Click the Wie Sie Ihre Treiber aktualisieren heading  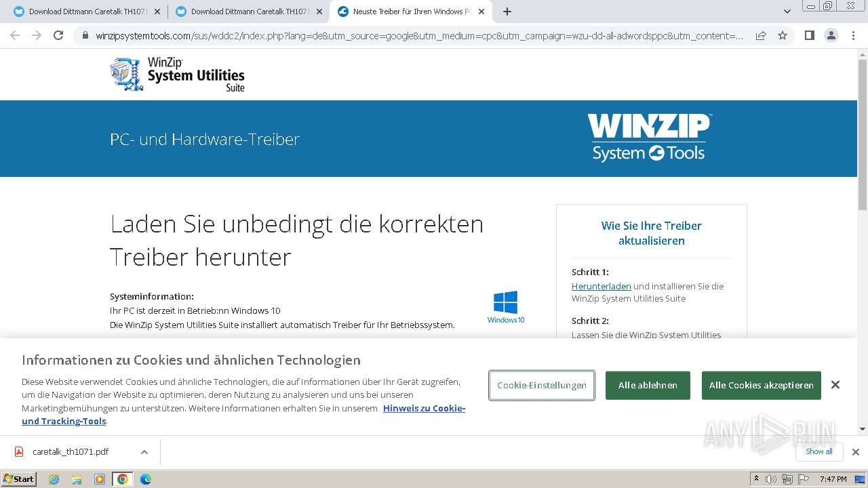point(651,233)
